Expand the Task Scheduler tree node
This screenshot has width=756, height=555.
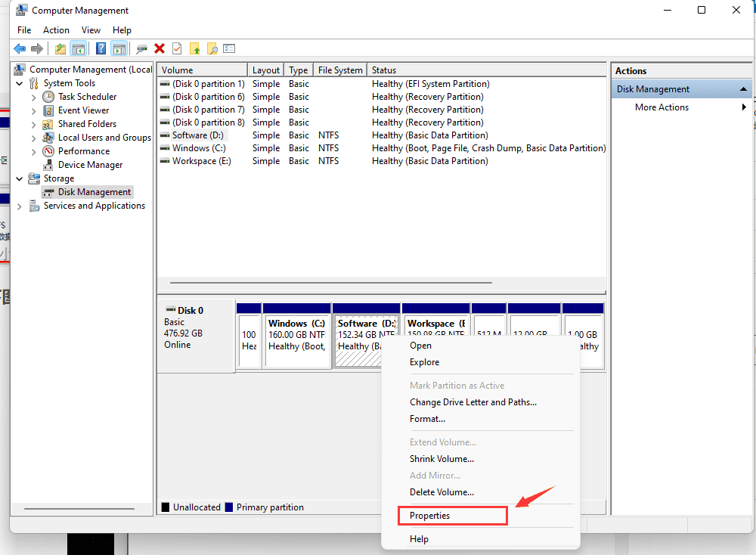(x=33, y=97)
